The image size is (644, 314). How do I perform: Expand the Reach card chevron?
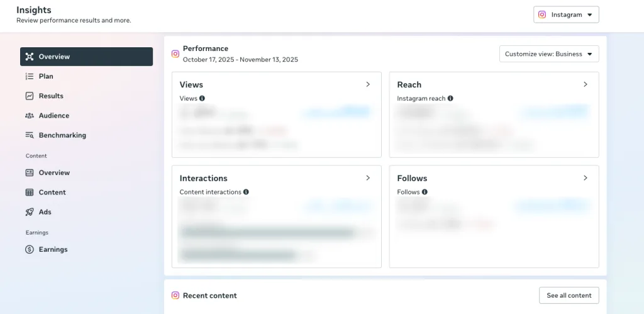coord(586,84)
